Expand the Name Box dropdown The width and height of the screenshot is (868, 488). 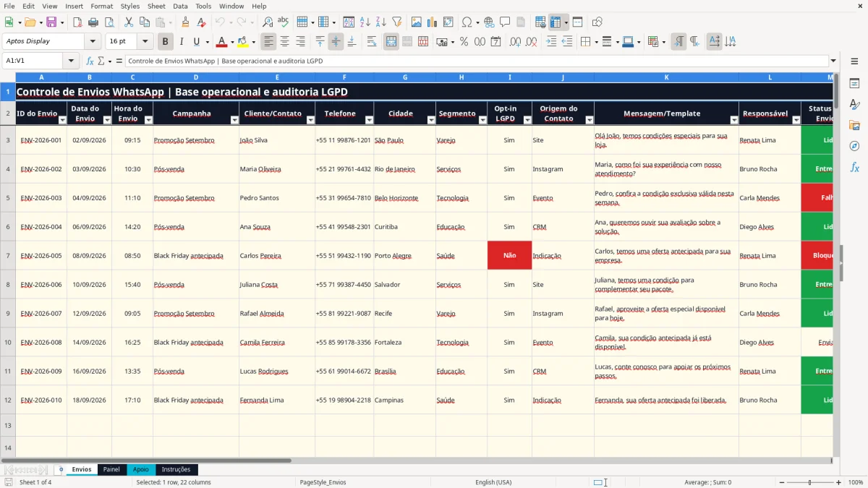click(71, 61)
